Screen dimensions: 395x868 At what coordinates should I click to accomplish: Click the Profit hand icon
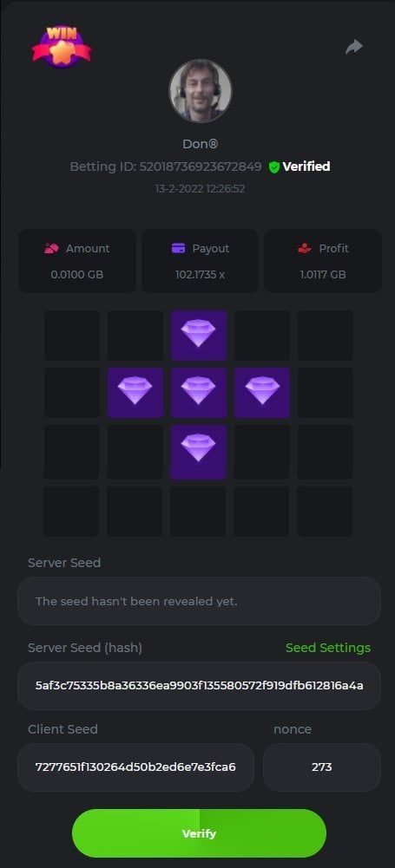pyautogui.click(x=305, y=249)
